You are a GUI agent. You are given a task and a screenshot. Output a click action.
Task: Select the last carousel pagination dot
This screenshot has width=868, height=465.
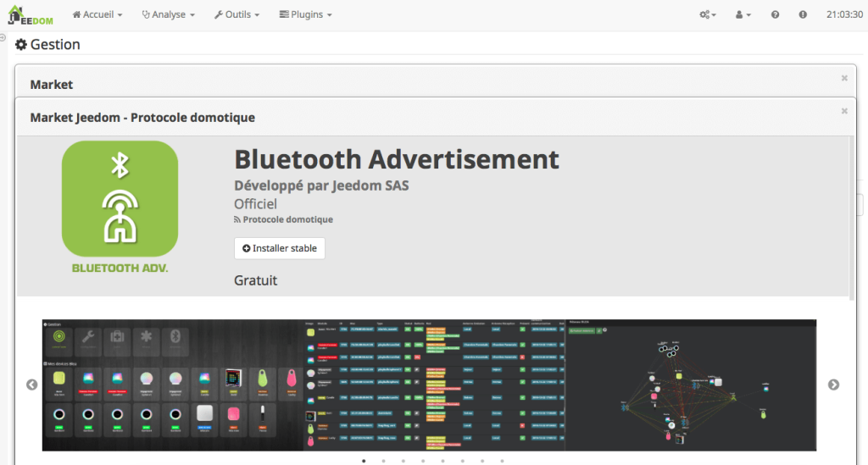pos(502,462)
